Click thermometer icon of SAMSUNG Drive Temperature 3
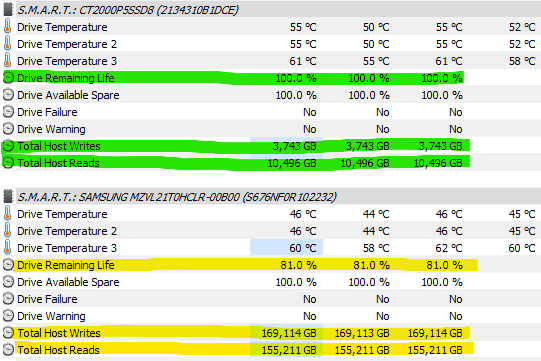The width and height of the screenshot is (541, 361). coord(8,248)
